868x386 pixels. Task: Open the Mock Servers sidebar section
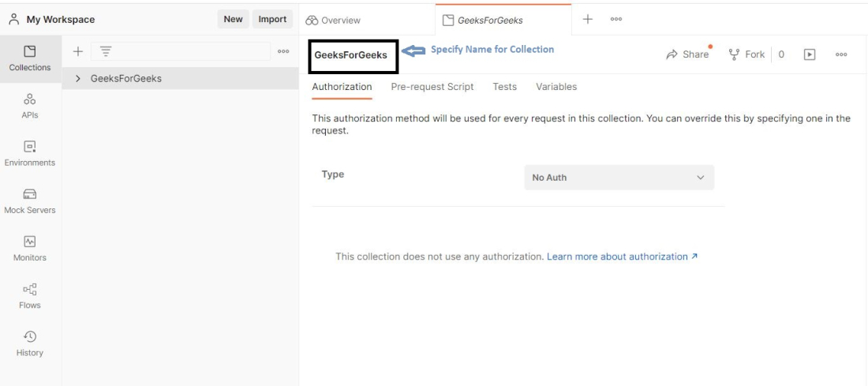coord(30,201)
